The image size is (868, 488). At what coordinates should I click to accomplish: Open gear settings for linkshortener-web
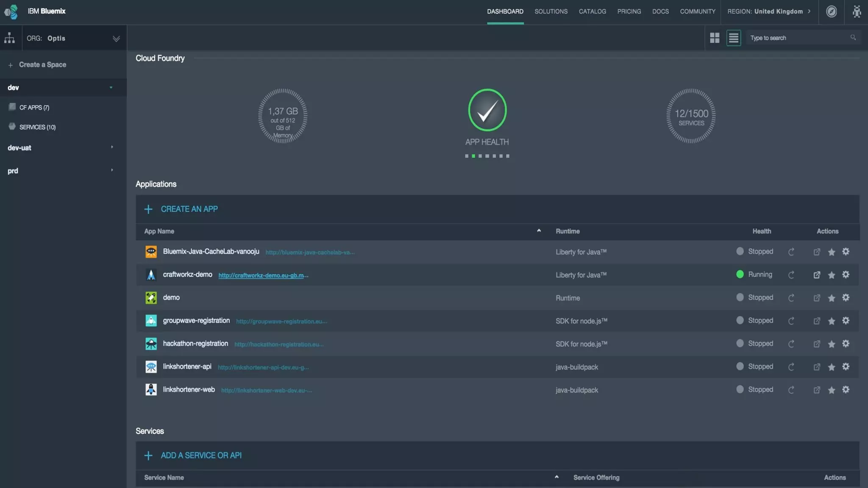846,390
